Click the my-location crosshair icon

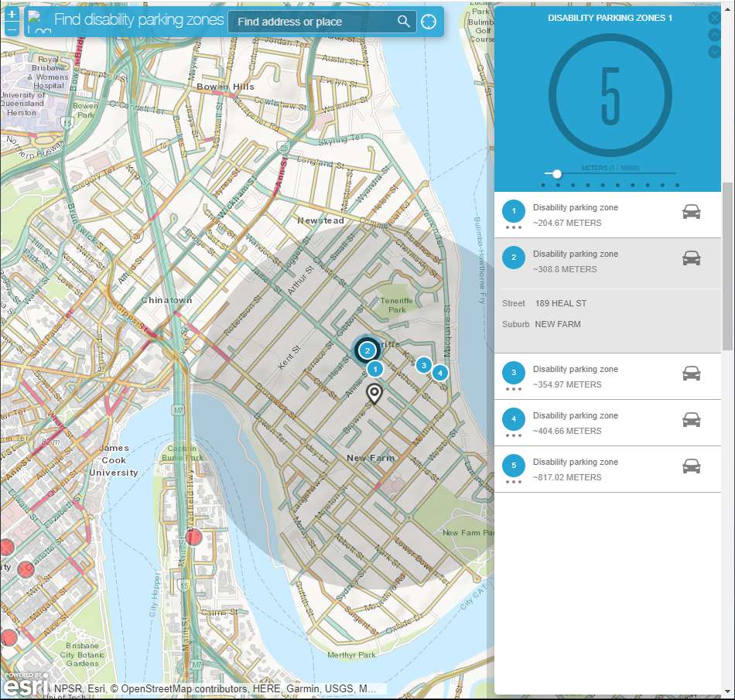click(x=429, y=22)
